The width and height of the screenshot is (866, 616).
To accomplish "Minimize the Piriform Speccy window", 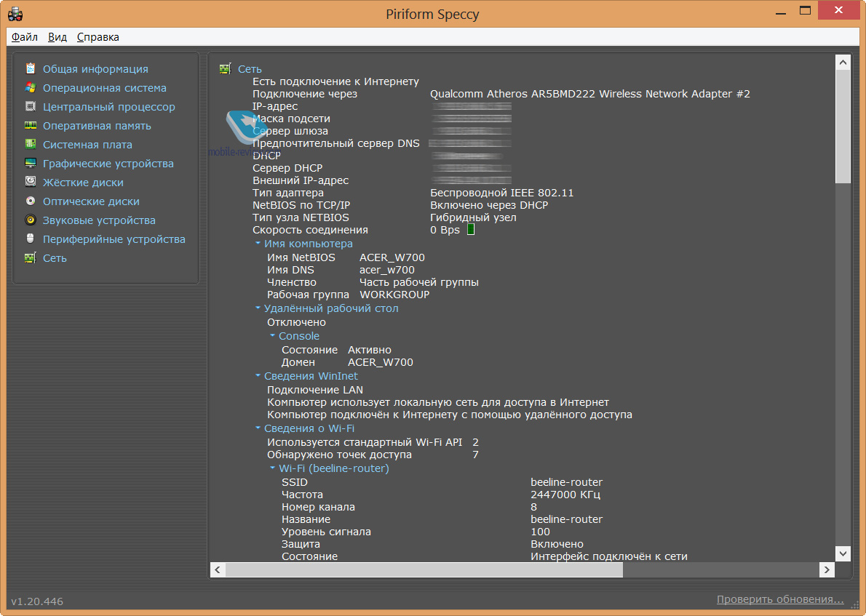I will click(x=780, y=12).
